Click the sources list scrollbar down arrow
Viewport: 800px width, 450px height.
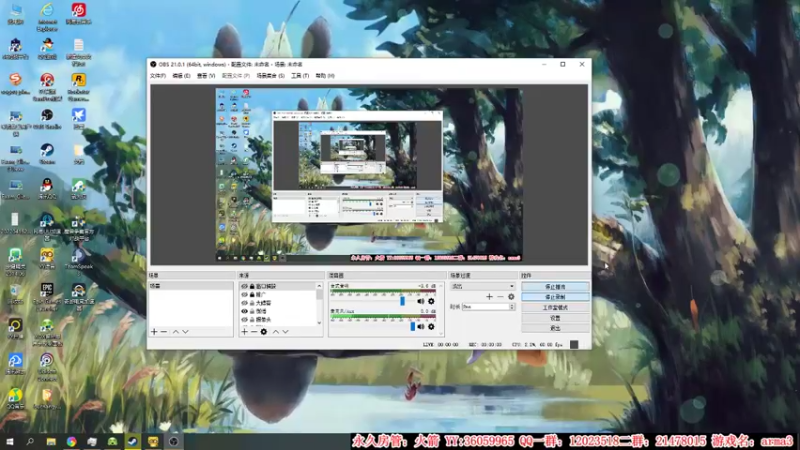(319, 322)
